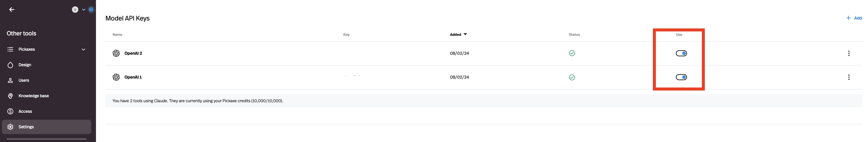Go to Knowledge base section
This screenshot has width=868, height=142.
pyautogui.click(x=33, y=96)
